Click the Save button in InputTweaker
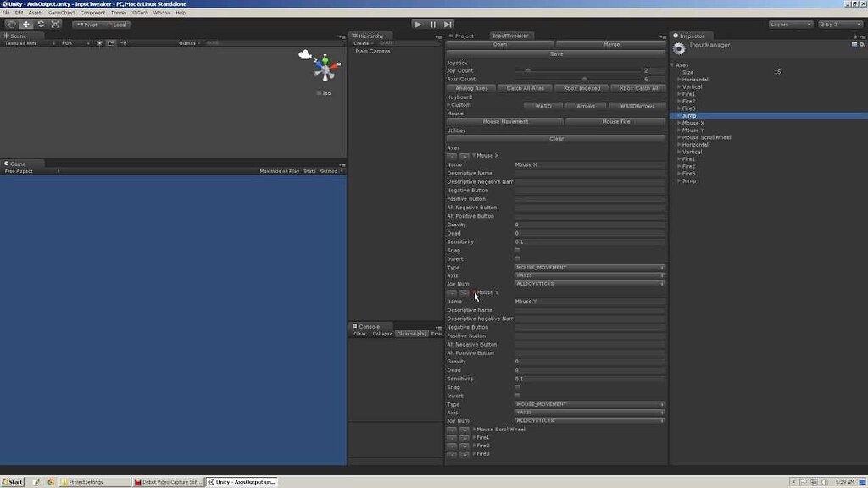The width and height of the screenshot is (868, 488). 555,53
